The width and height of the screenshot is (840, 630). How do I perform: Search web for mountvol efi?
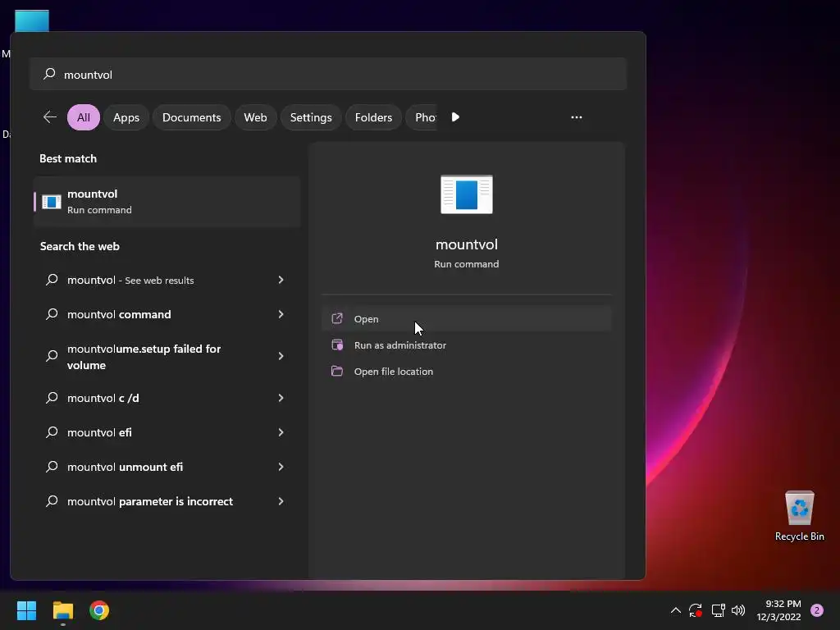167,432
